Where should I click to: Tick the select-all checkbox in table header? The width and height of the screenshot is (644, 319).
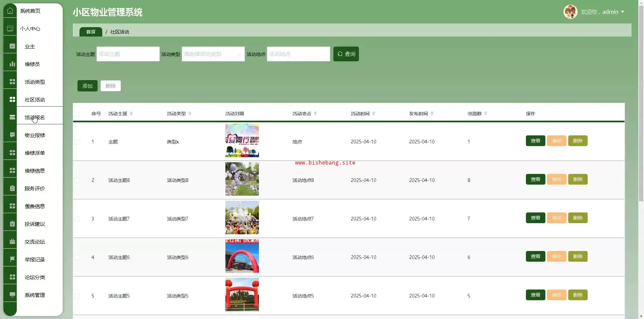77,114
